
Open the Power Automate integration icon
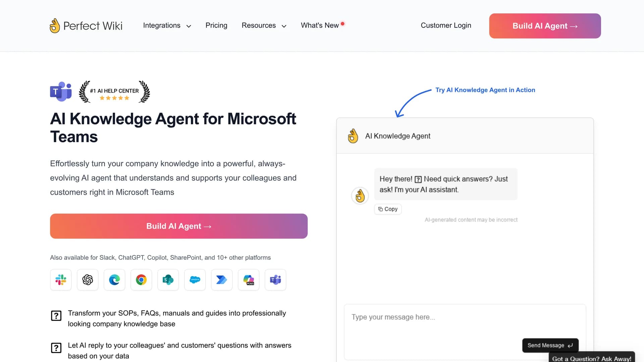(222, 280)
